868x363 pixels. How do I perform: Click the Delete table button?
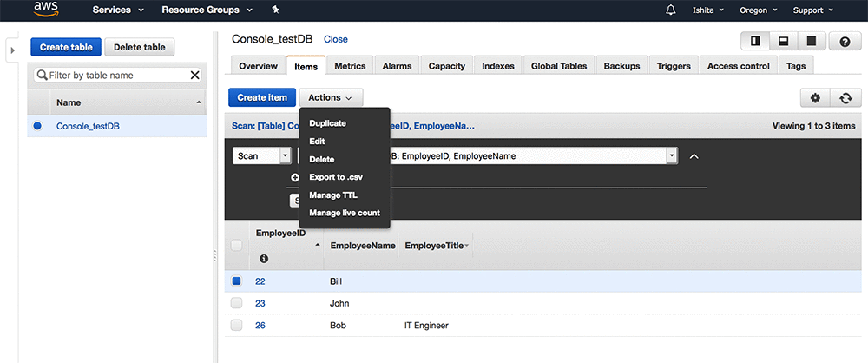coord(140,47)
